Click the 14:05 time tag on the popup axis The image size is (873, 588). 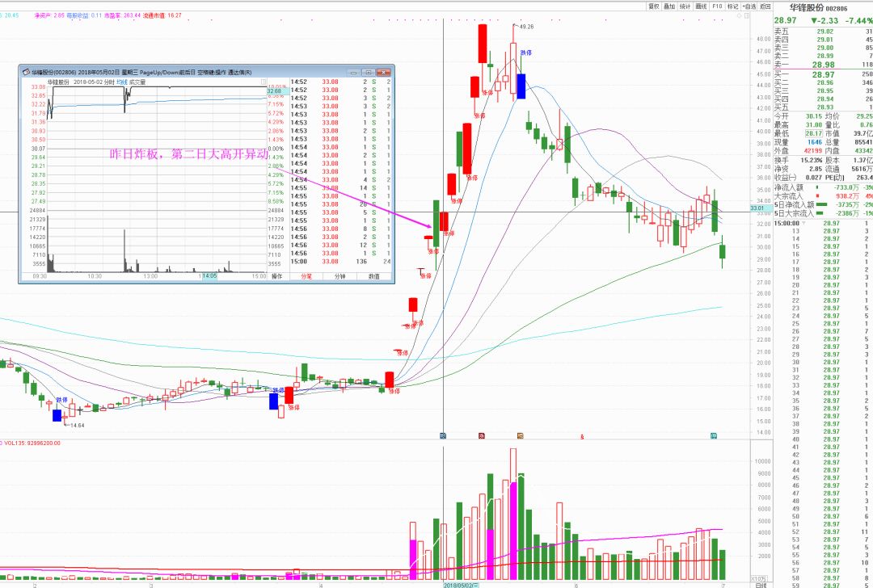tap(209, 276)
